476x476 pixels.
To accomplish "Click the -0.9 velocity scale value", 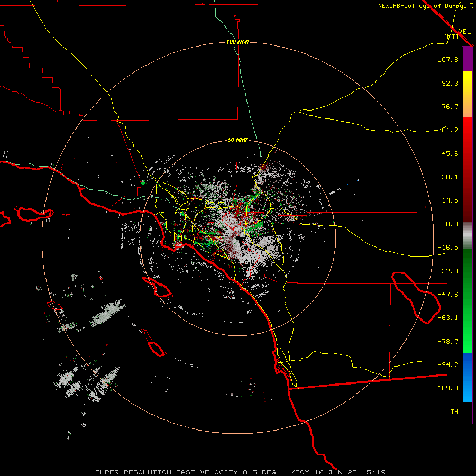I will 450,224.
